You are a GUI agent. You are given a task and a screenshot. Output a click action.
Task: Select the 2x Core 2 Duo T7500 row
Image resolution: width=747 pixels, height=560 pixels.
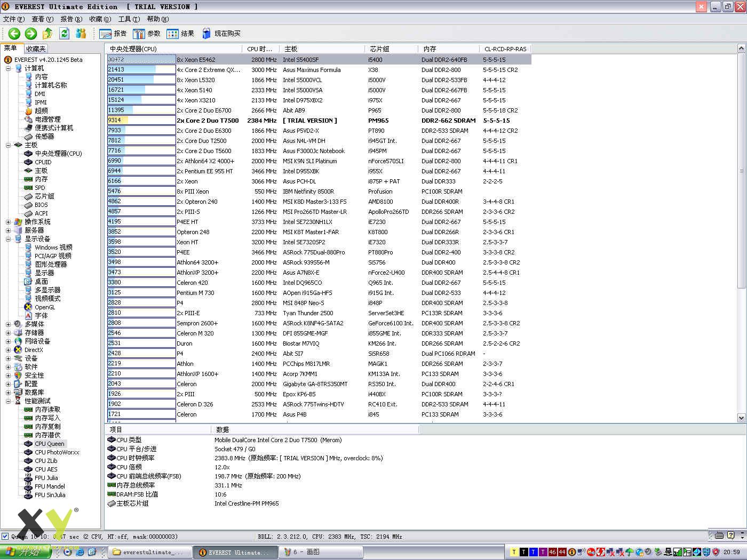click(x=319, y=121)
